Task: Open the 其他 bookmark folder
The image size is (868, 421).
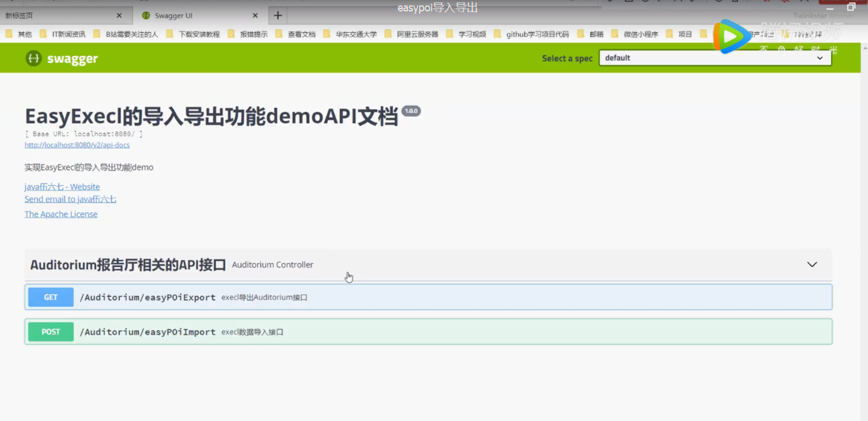Action: point(19,34)
